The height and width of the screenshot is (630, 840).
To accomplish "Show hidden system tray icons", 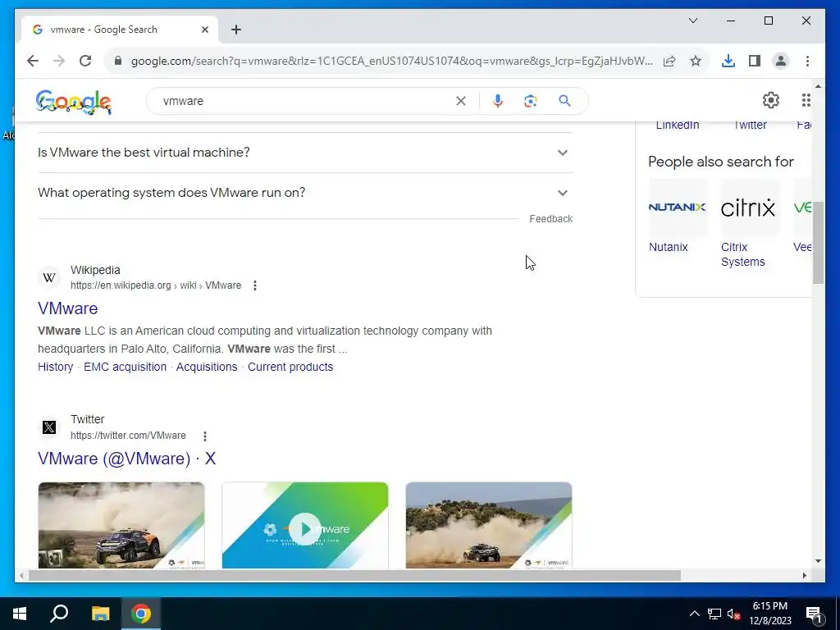I will pos(694,614).
